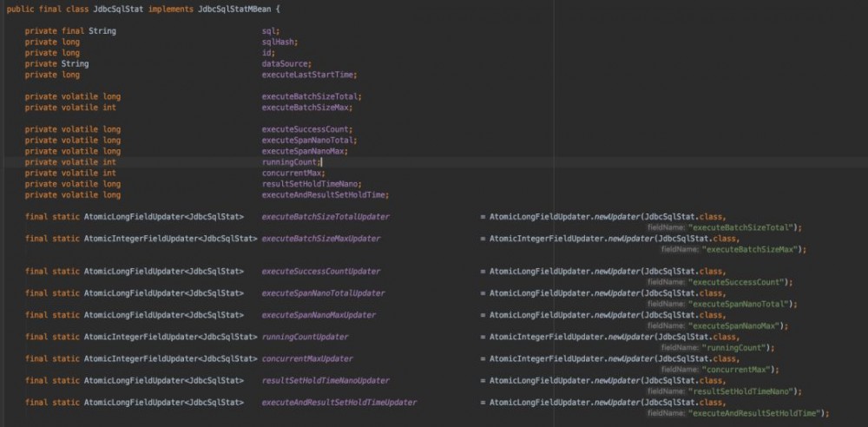
Task: Click the string literal "executeSpanNanoMax"
Action: click(x=734, y=326)
